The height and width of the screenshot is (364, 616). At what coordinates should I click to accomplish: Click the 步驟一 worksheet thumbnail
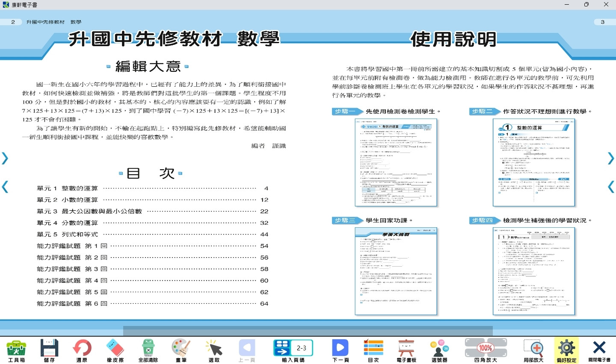click(396, 163)
